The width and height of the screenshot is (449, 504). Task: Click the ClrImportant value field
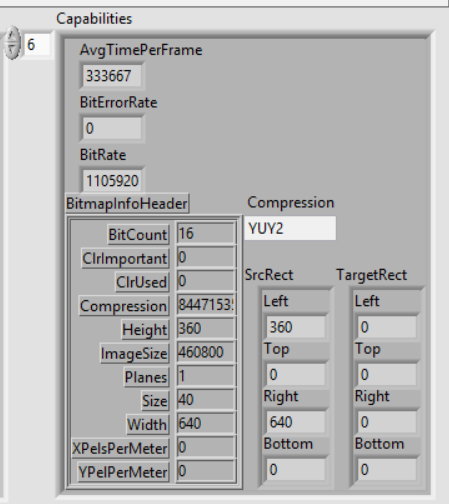tap(206, 257)
